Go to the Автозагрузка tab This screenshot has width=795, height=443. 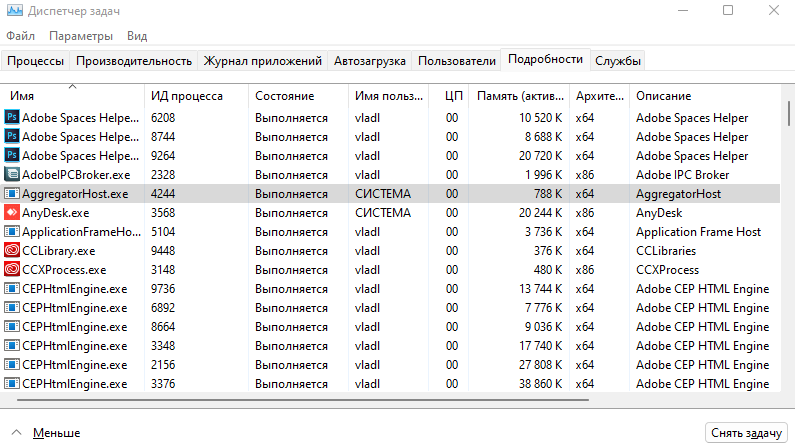coord(370,61)
